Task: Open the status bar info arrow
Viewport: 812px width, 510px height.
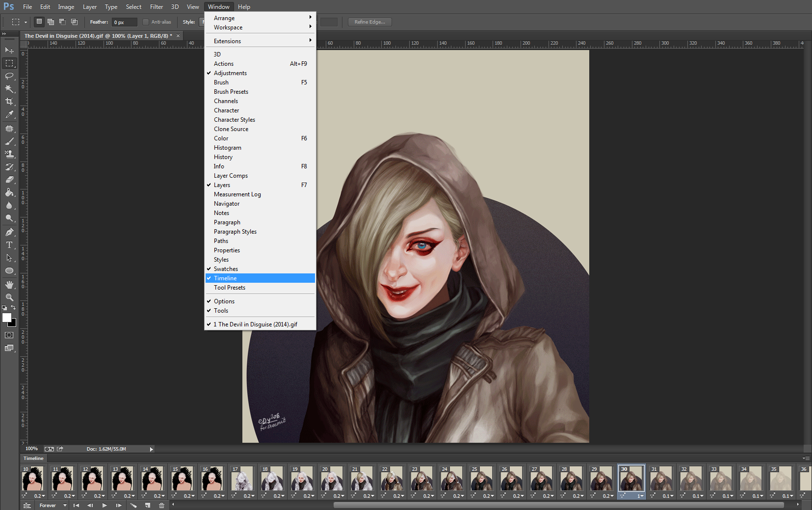Action: pyautogui.click(x=151, y=449)
